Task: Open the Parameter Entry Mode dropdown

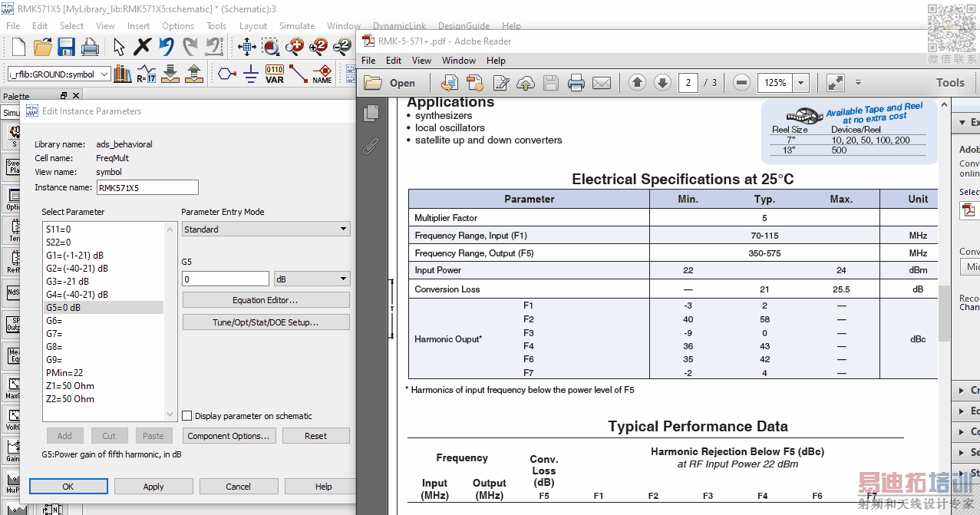Action: coord(266,229)
